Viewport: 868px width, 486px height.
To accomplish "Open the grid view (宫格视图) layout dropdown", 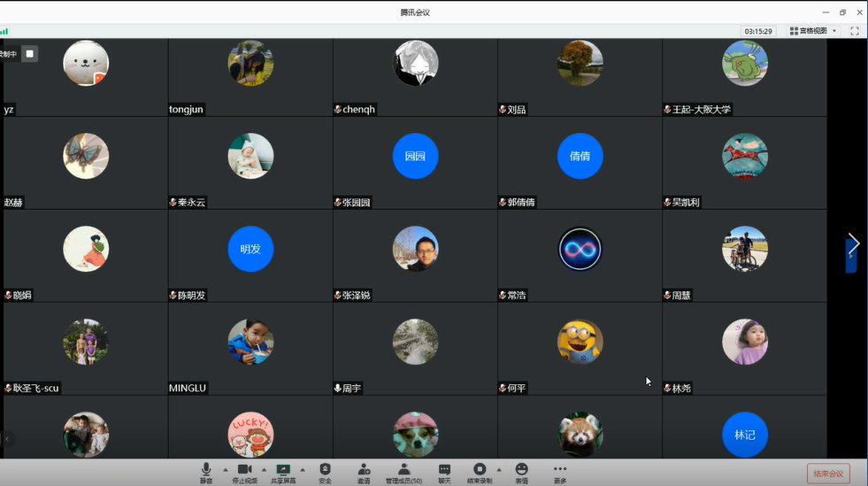I will click(x=813, y=31).
